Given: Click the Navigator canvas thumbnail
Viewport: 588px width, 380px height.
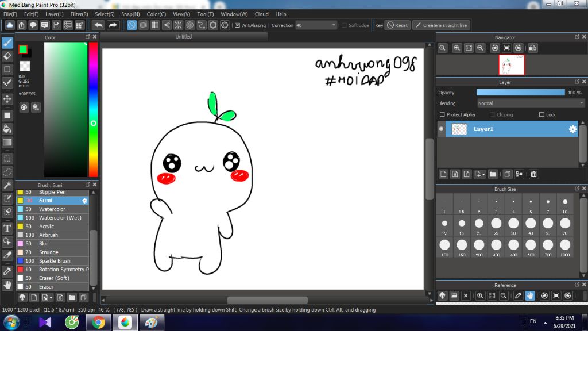Looking at the screenshot, I should [512, 65].
